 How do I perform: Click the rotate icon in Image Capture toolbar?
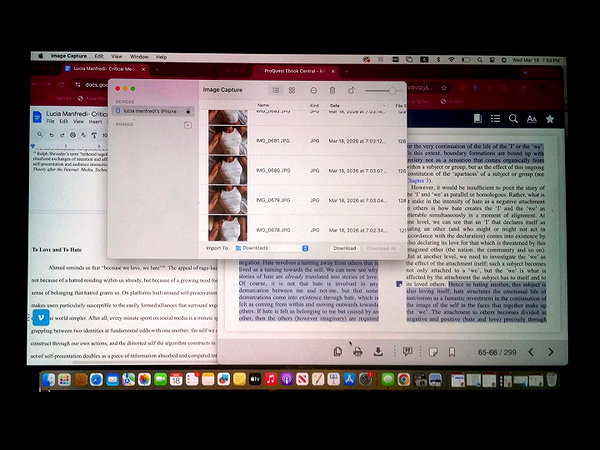click(x=351, y=90)
